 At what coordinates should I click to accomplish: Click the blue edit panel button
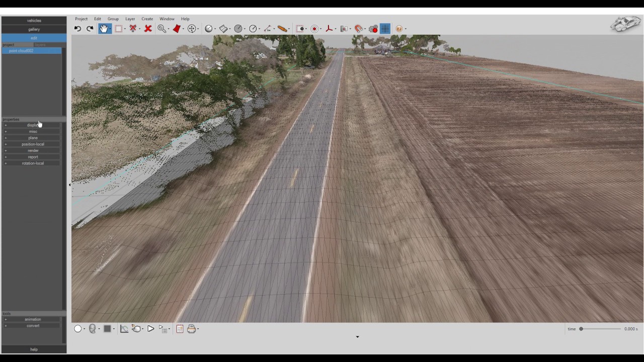click(x=34, y=38)
